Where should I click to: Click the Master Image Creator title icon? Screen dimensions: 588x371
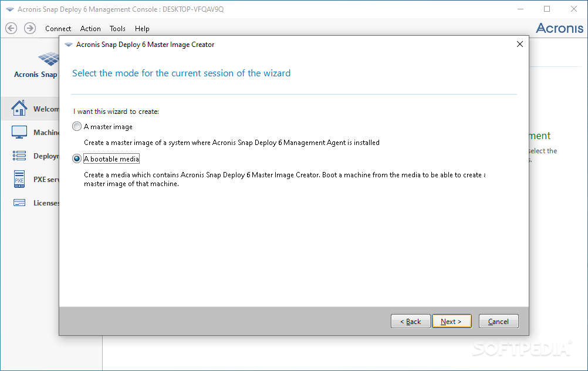point(68,44)
